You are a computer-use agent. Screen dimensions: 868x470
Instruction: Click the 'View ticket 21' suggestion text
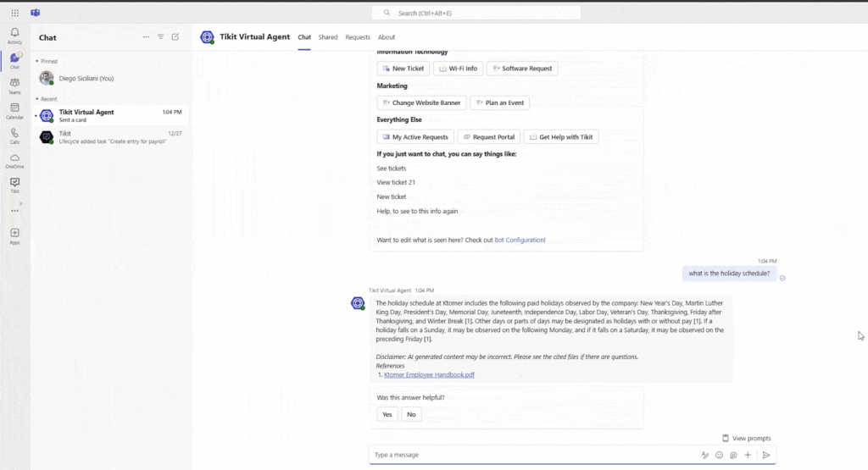(x=396, y=182)
